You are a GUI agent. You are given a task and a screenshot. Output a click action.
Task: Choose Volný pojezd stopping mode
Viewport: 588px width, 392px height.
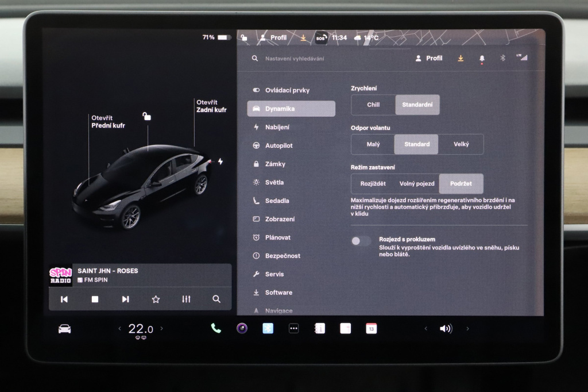coord(417,183)
